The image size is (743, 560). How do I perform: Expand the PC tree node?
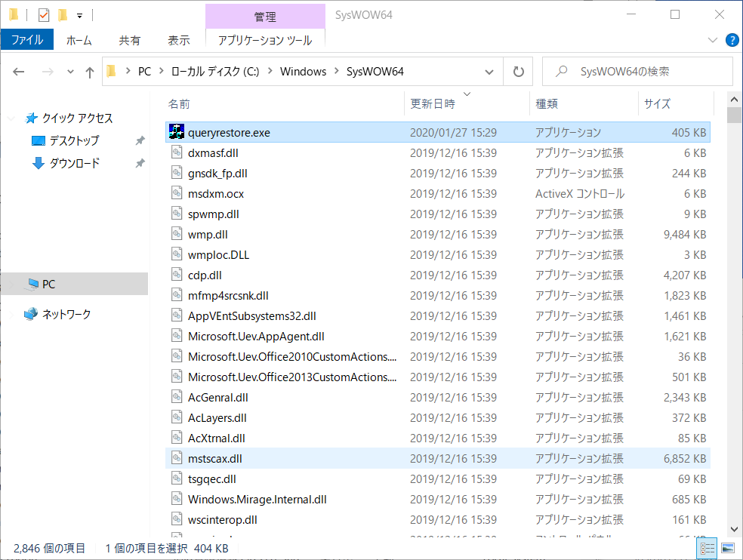click(11, 285)
